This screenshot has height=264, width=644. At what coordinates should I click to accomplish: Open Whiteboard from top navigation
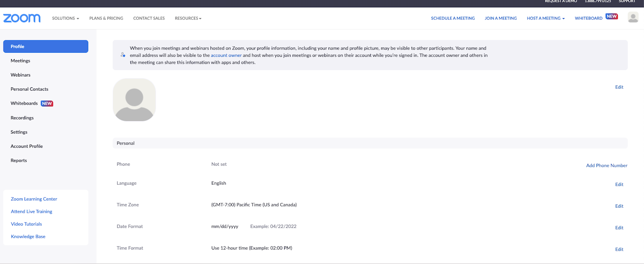point(588,18)
